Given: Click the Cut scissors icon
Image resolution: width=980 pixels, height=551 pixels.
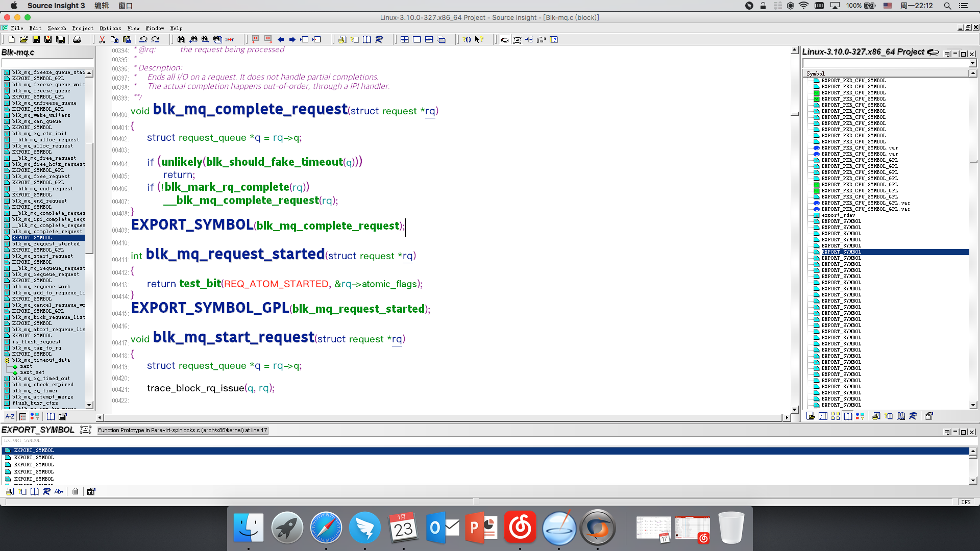Looking at the screenshot, I should [102, 39].
